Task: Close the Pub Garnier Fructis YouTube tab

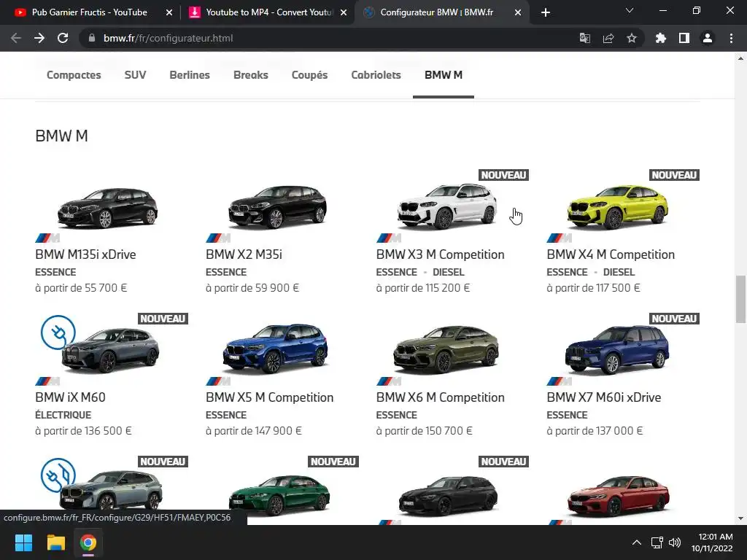Action: [169, 12]
